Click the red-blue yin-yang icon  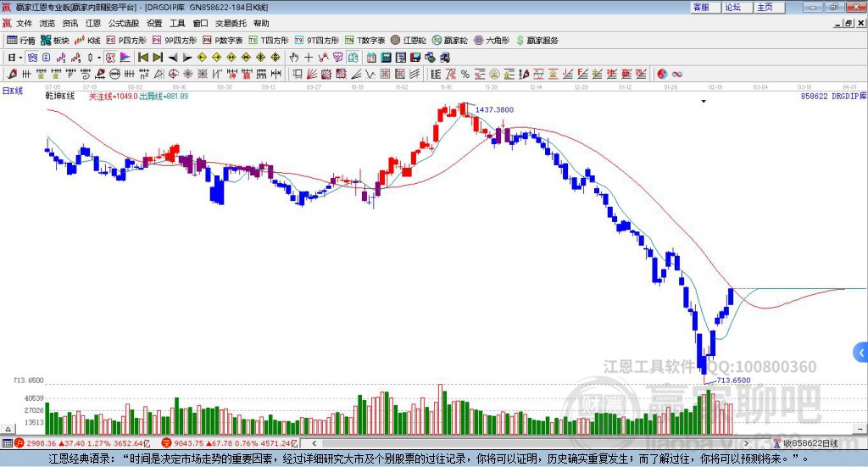coord(662,74)
